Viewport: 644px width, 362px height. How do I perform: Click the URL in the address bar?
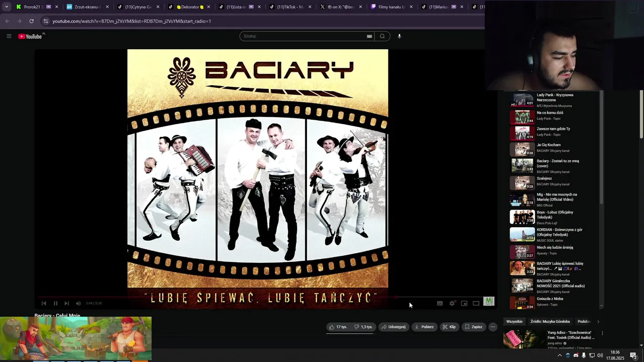[132, 21]
